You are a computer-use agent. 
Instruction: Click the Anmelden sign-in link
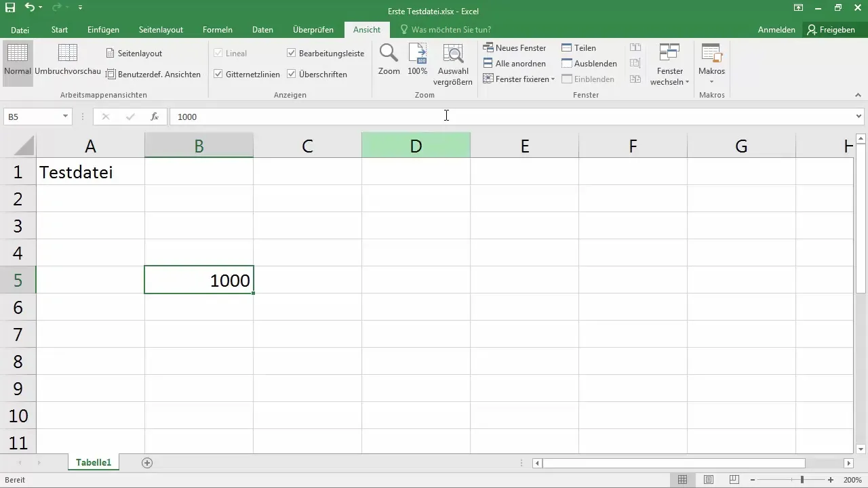(776, 30)
